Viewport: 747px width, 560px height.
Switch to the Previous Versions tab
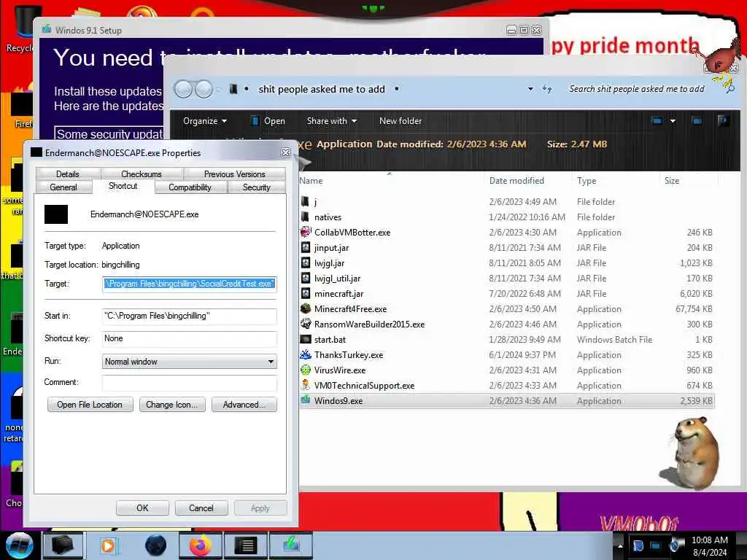click(x=234, y=174)
